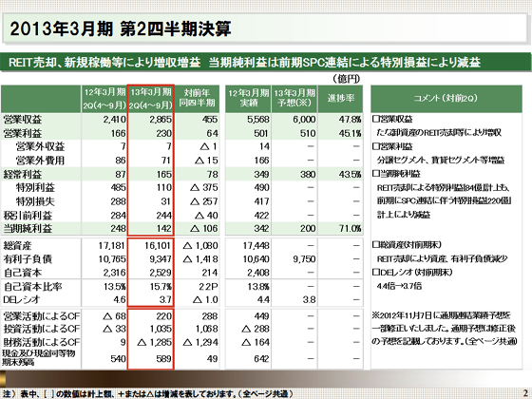Image resolution: width=532 pixels, height=399 pixels.
Task: Click the slide title 2013年3月期 第2四半期決算
Action: pyautogui.click(x=121, y=28)
